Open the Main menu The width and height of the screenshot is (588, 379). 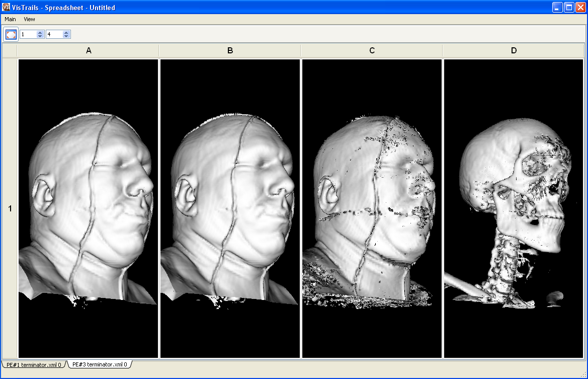pyautogui.click(x=10, y=19)
